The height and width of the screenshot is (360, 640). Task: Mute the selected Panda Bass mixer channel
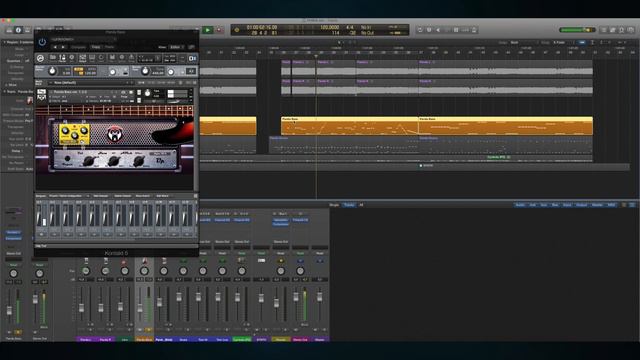[140, 330]
